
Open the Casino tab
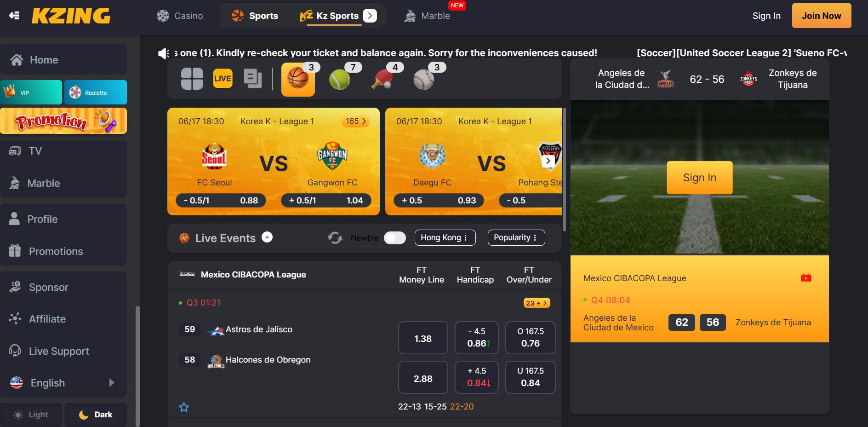(x=180, y=16)
